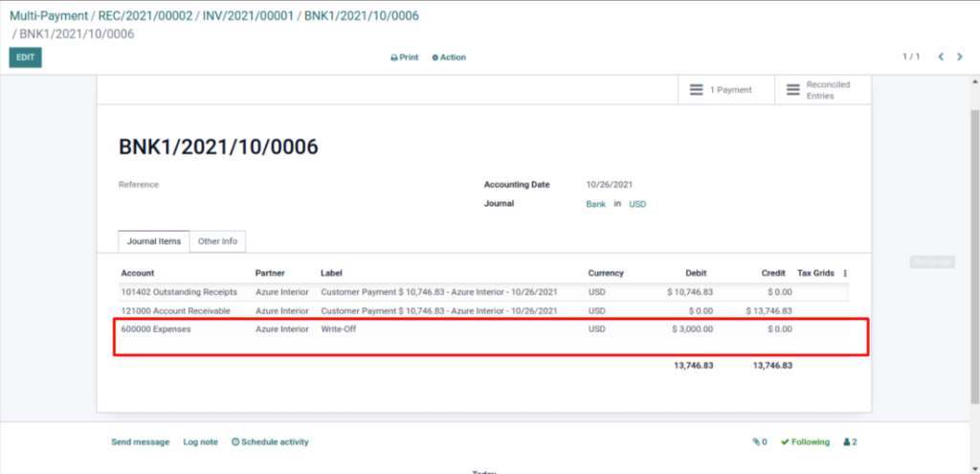Viewport: 980px width, 474px height.
Task: Click the $ 13,746.83 credit cell
Action: [x=768, y=311]
